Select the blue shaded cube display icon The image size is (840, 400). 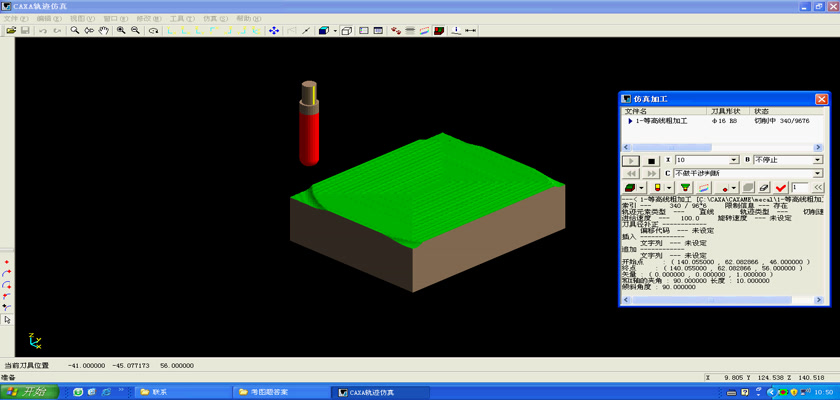pyautogui.click(x=324, y=31)
